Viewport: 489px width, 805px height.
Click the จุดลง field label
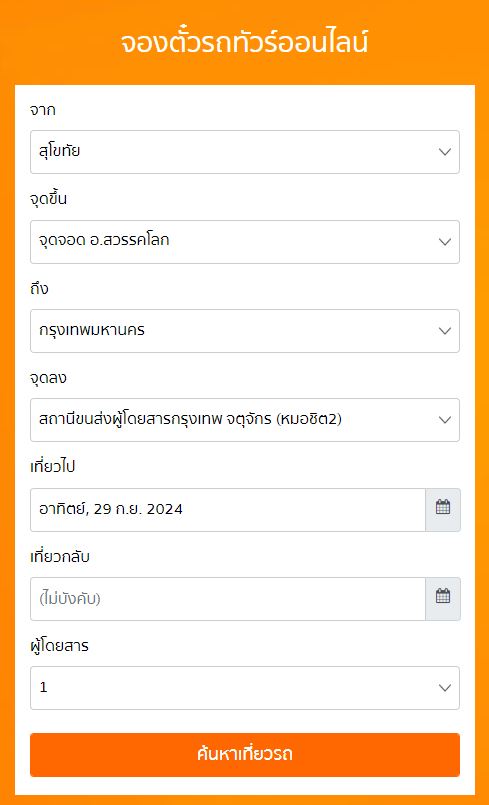(x=48, y=378)
